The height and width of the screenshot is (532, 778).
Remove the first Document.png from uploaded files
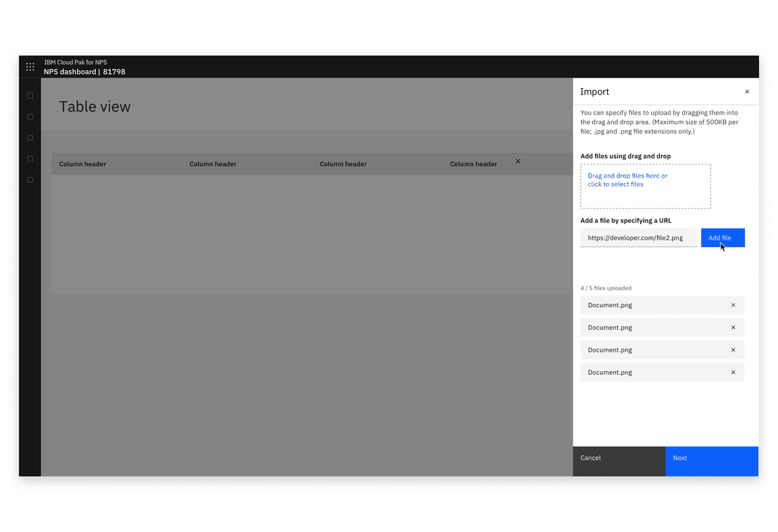coord(733,305)
